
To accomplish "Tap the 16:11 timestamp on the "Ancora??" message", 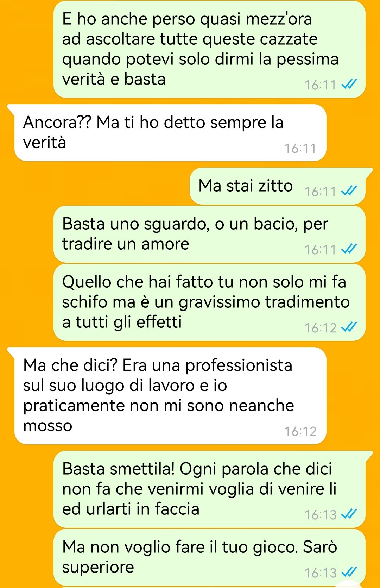I will (x=300, y=149).
